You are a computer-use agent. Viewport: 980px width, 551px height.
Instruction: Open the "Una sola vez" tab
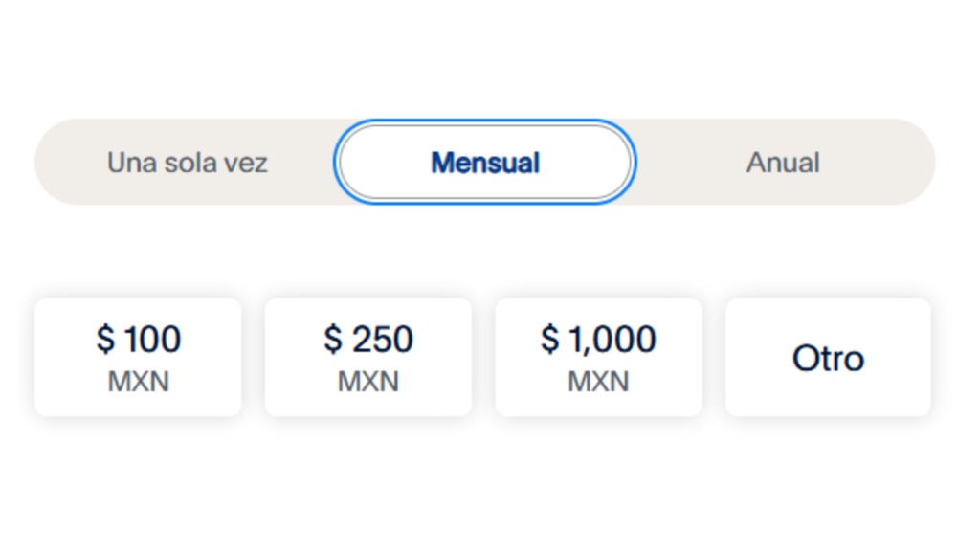pos(188,163)
